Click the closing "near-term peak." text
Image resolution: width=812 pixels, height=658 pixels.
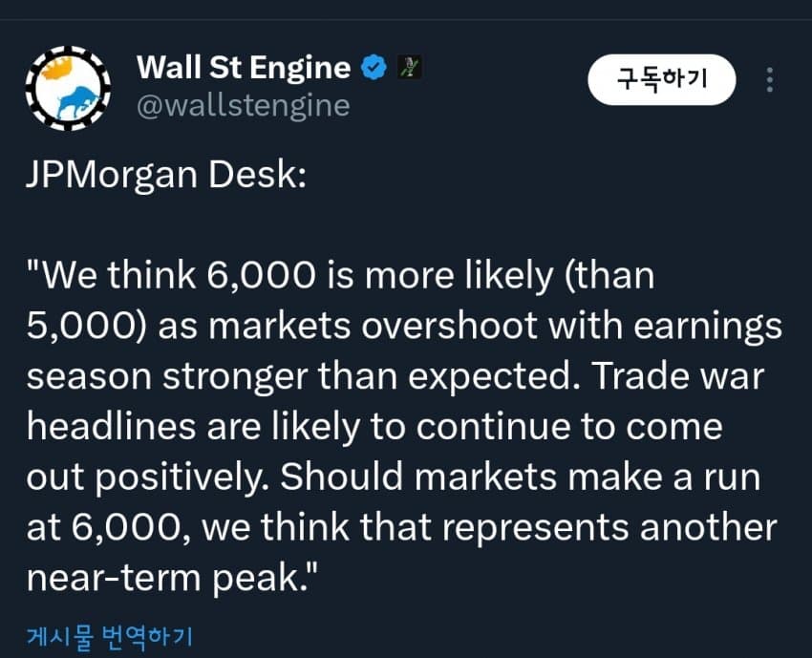click(171, 578)
